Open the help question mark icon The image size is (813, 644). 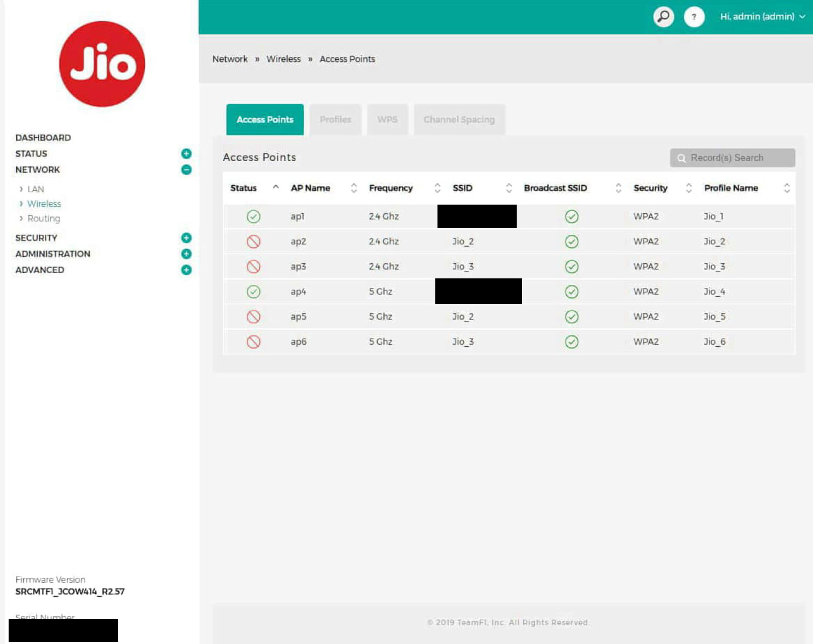694,17
